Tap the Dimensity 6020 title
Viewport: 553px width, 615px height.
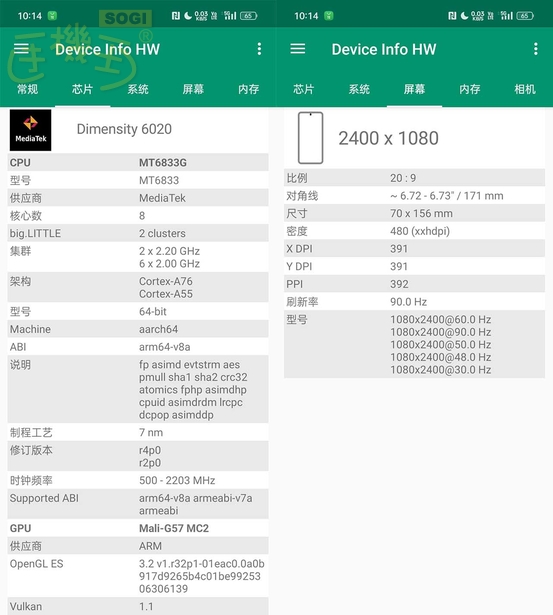(124, 129)
